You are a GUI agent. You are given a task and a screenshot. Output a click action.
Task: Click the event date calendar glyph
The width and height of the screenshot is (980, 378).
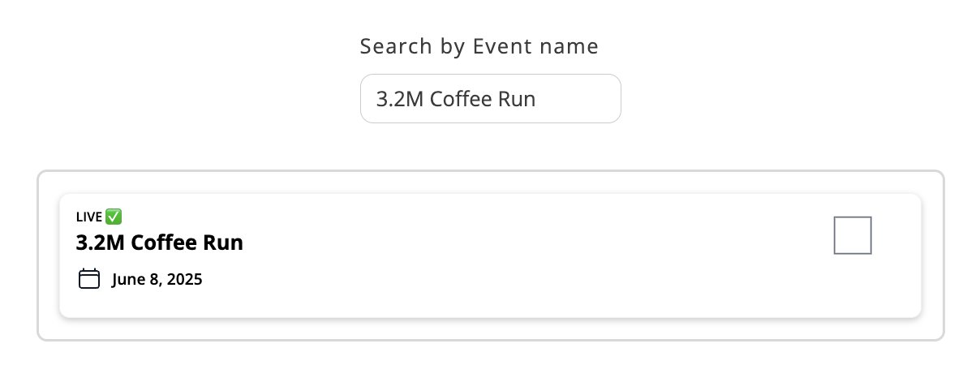88,279
